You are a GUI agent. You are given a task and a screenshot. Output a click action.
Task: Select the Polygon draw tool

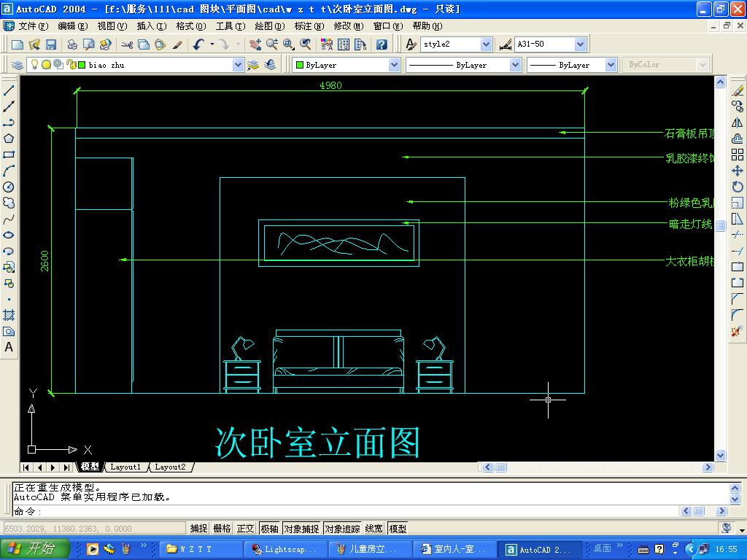click(9, 139)
